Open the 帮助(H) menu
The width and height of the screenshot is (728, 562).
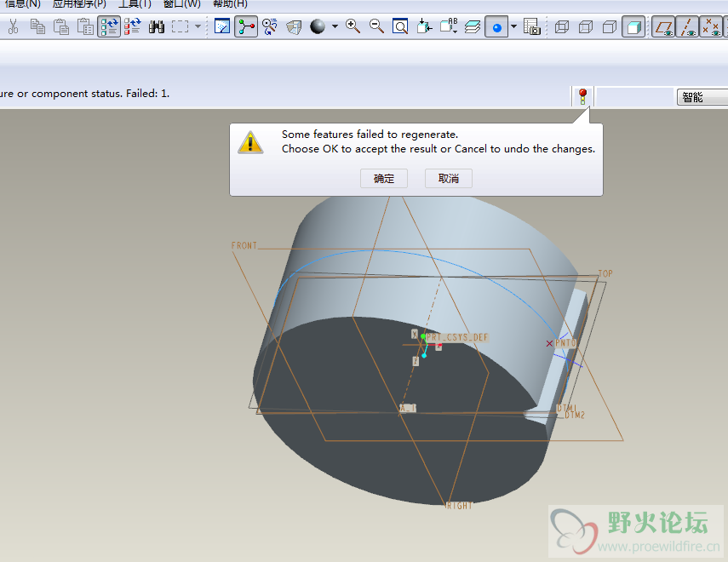[x=230, y=4]
